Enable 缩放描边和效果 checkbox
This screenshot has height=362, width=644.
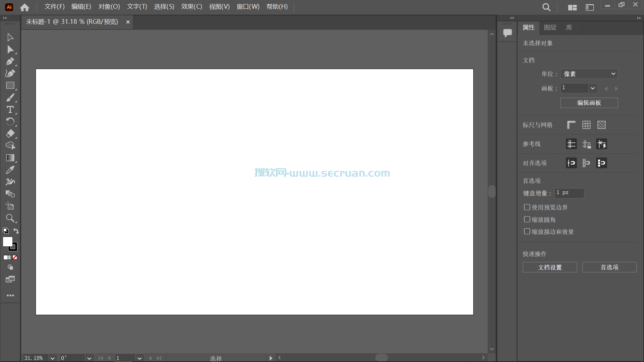527,231
